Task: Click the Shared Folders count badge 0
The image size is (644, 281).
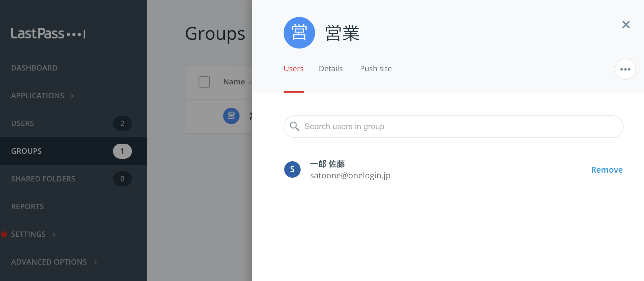Action: [122, 179]
